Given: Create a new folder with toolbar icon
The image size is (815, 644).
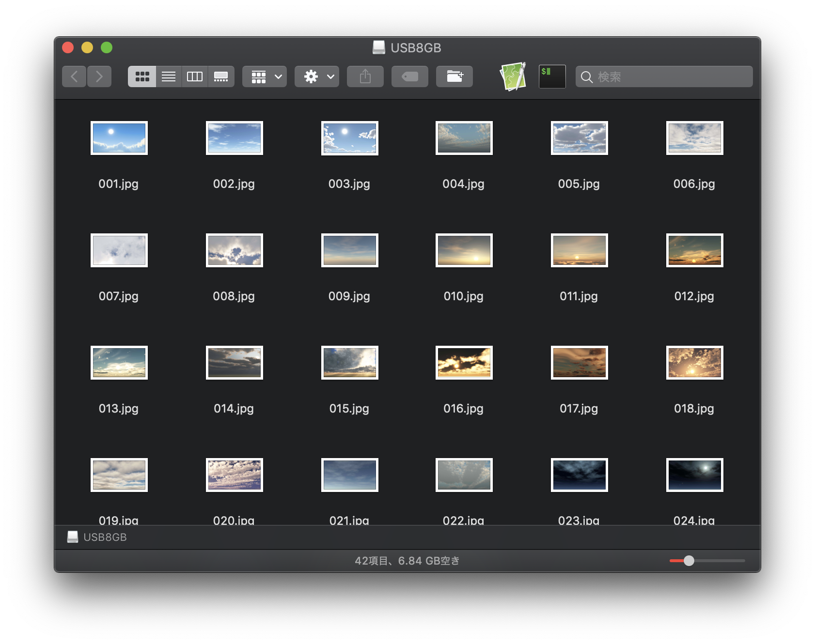Looking at the screenshot, I should point(455,77).
